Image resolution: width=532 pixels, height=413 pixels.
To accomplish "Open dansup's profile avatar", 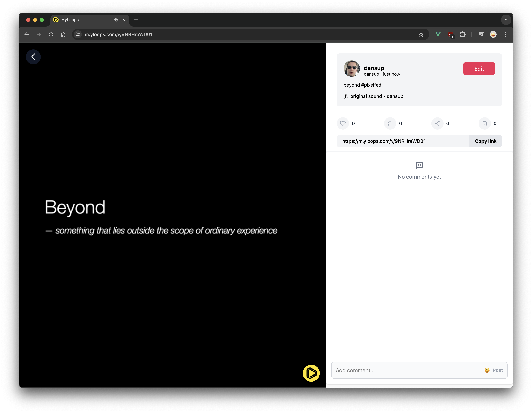I will click(352, 69).
